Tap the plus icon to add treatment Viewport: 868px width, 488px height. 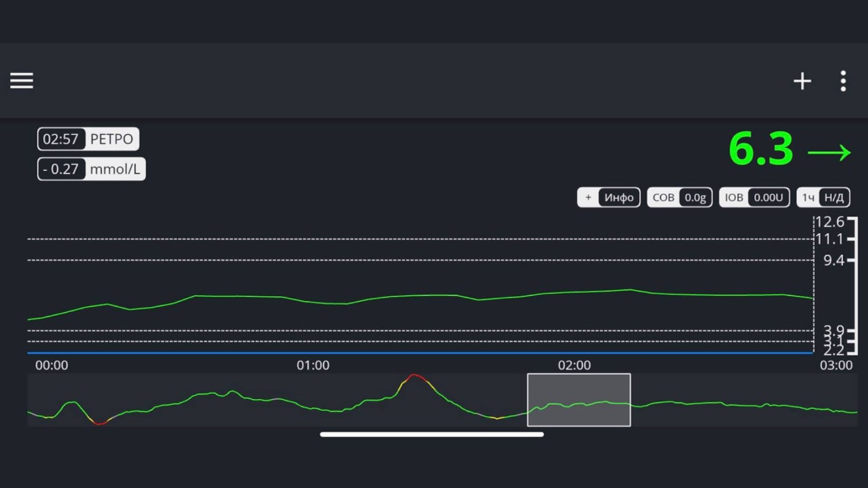click(x=802, y=81)
